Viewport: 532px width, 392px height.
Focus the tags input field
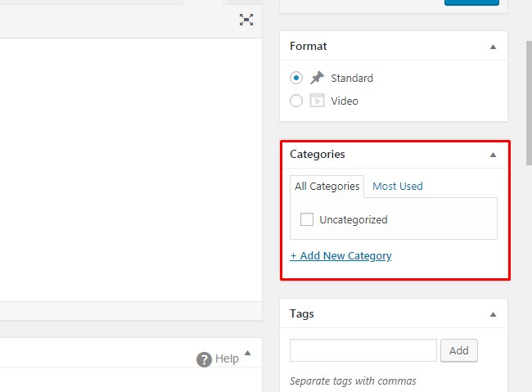[x=363, y=350]
